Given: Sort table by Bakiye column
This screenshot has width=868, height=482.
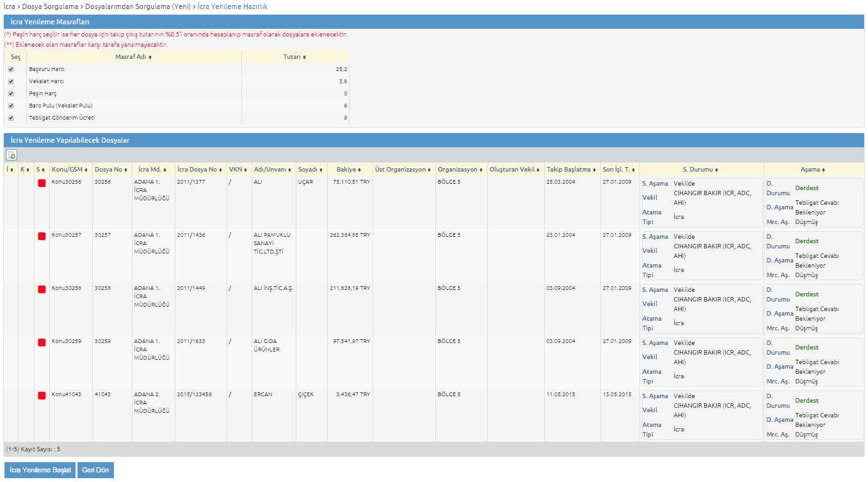Looking at the screenshot, I should click(349, 170).
